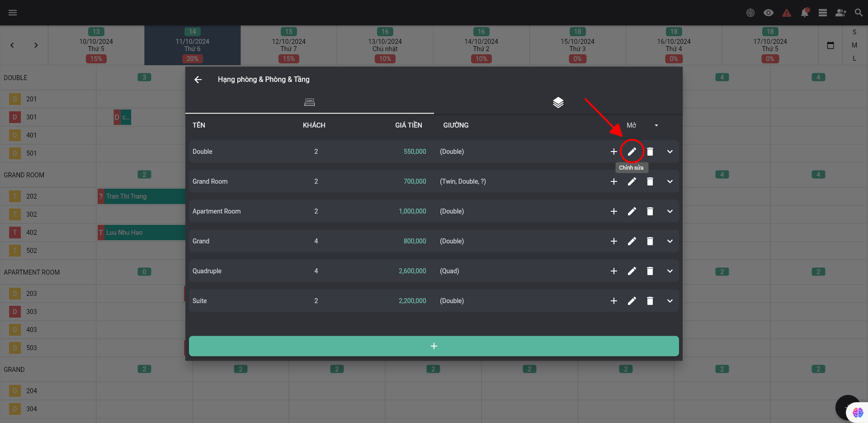Delete the Quadruple room type
The width and height of the screenshot is (868, 423).
click(650, 271)
